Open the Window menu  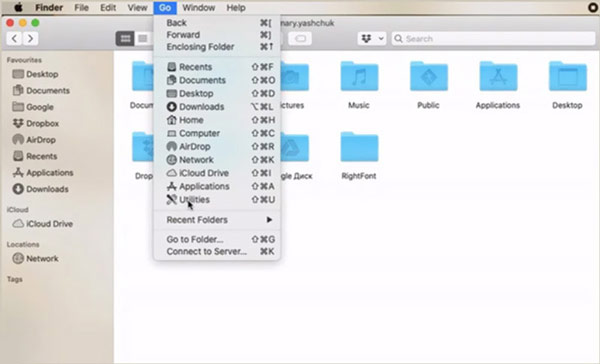click(199, 8)
